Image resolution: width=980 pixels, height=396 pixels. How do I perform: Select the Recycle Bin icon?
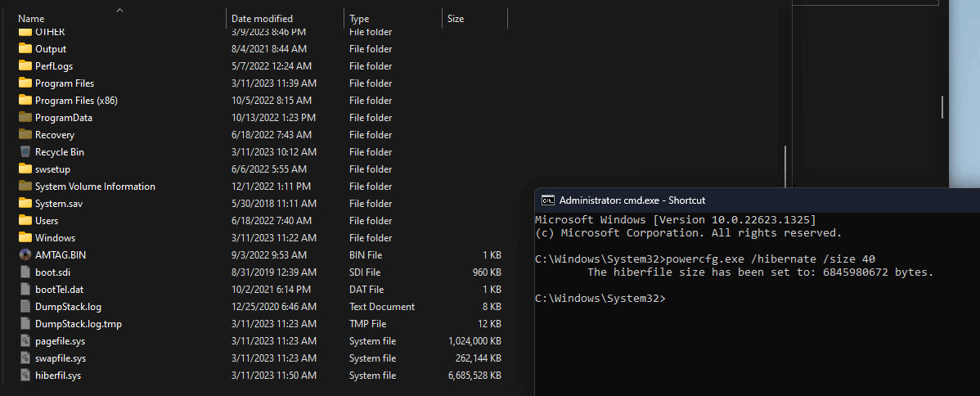coord(25,151)
